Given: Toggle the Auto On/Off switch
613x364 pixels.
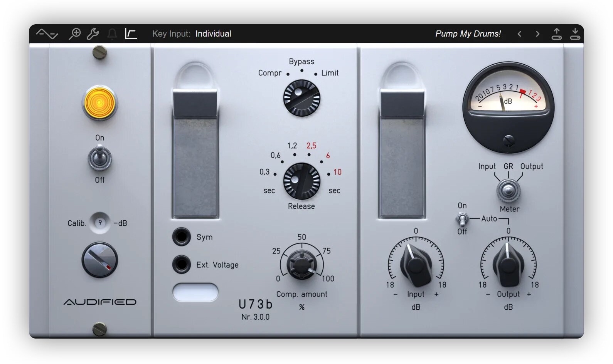Looking at the screenshot, I should (x=462, y=219).
